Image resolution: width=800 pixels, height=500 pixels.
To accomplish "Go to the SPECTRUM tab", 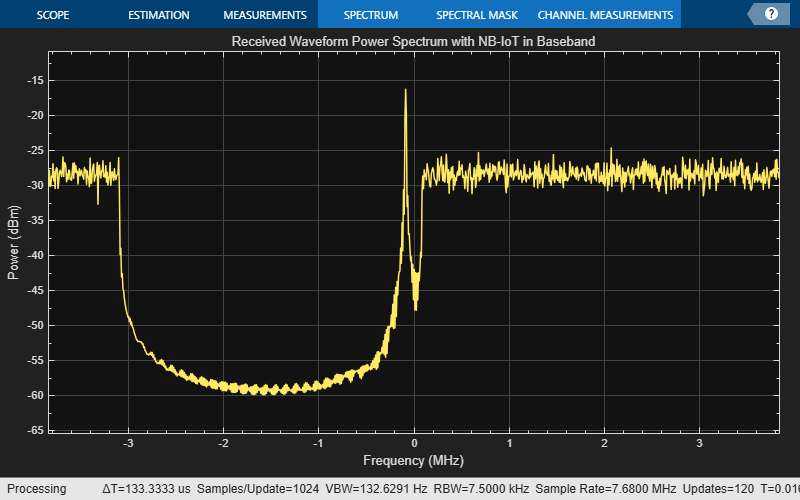I will (370, 15).
